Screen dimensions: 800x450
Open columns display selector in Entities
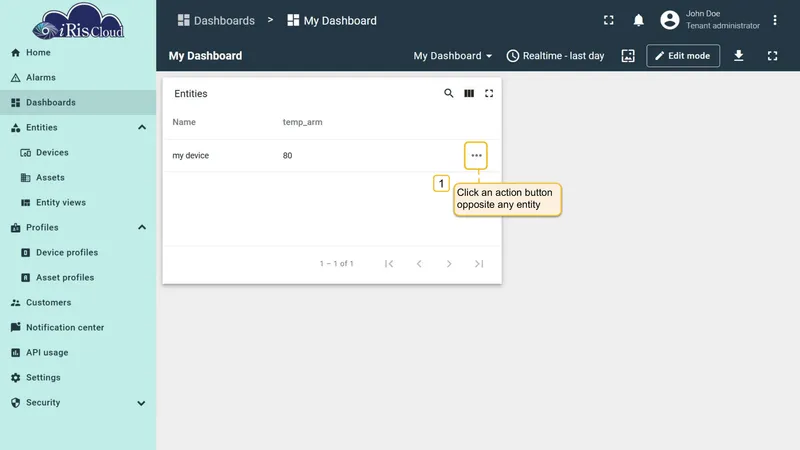(x=469, y=93)
